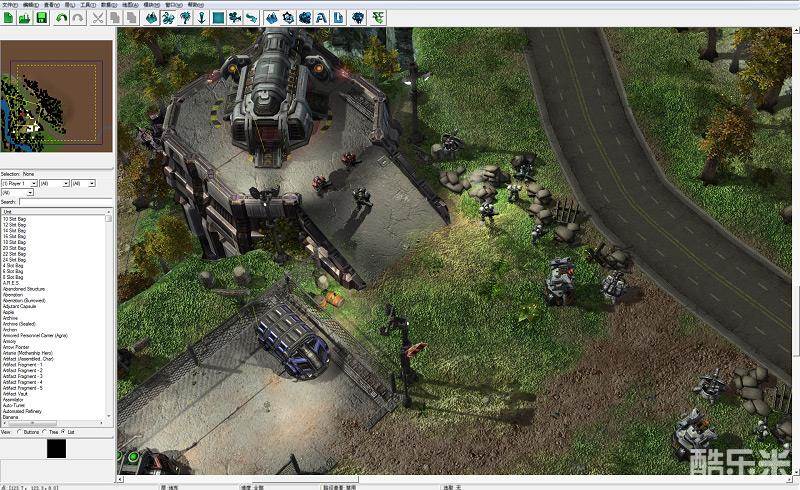Click the green Undo arrow icon
This screenshot has width=800, height=490.
click(x=62, y=18)
